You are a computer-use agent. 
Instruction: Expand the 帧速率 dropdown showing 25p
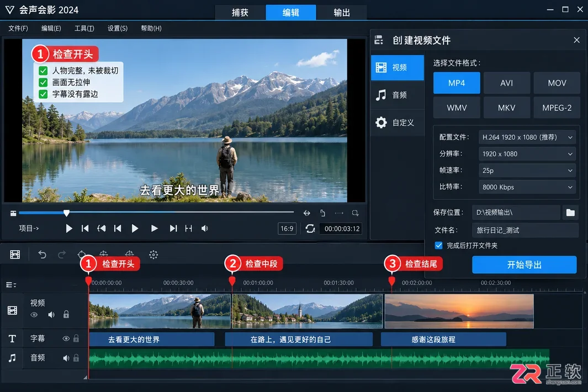click(x=527, y=170)
